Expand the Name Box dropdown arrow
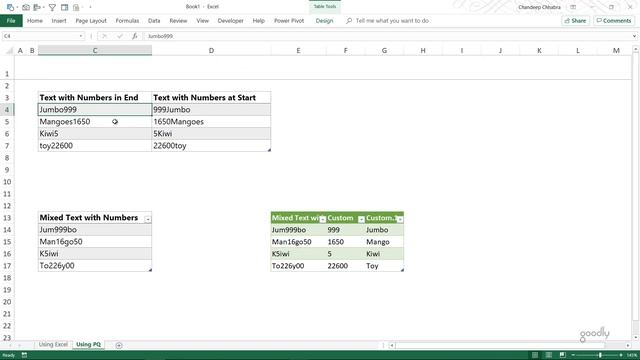Screen dimensions: 640x360 (x=80, y=36)
